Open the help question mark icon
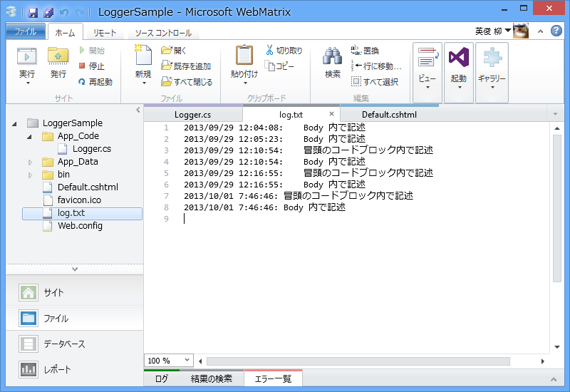 pyautogui.click(x=556, y=31)
